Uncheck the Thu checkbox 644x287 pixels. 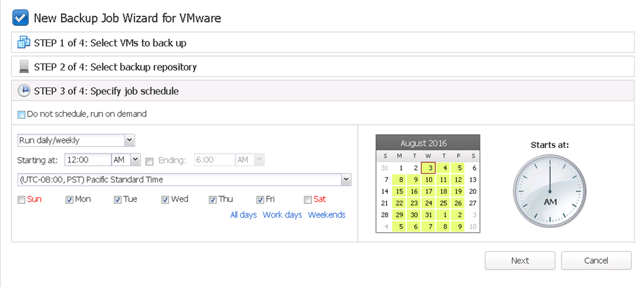[213, 200]
